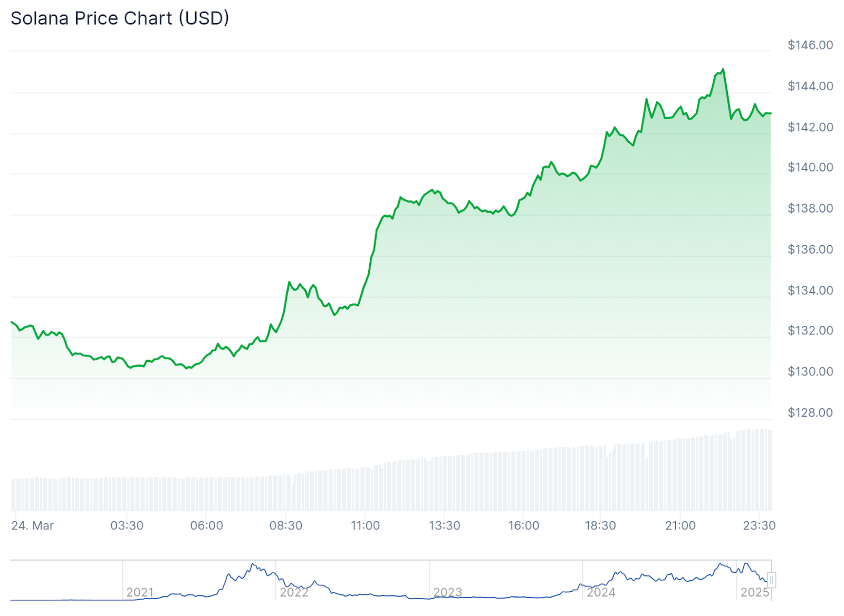The image size is (844, 616).
Task: Click the $146.00 price axis label
Action: point(810,45)
